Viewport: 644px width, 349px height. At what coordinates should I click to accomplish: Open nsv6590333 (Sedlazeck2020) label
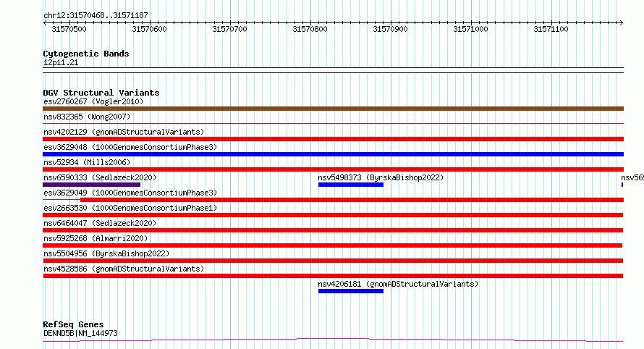coord(100,177)
